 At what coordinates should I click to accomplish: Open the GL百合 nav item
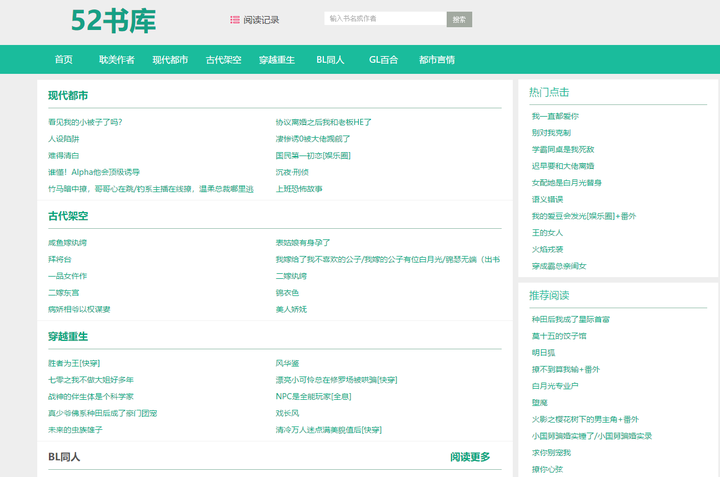click(x=383, y=60)
